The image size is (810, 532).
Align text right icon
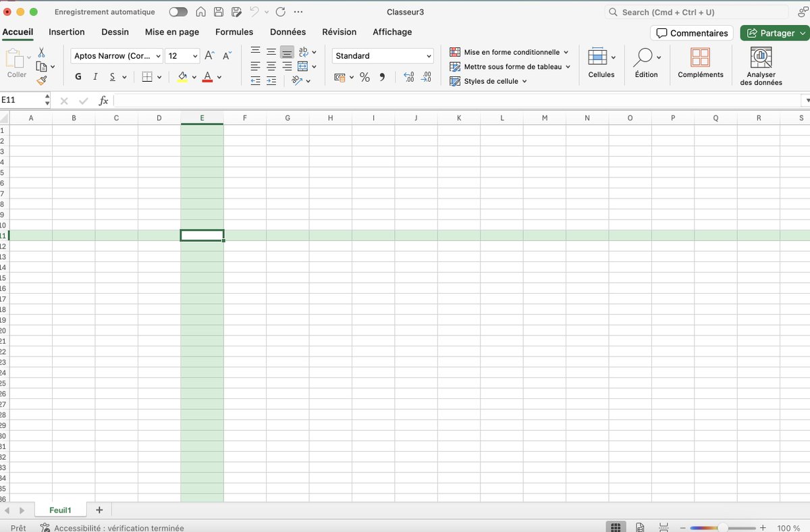(x=287, y=66)
